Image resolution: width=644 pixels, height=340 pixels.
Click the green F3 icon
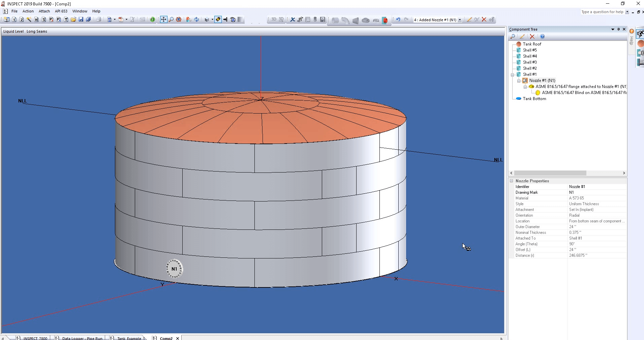pyautogui.click(x=153, y=20)
